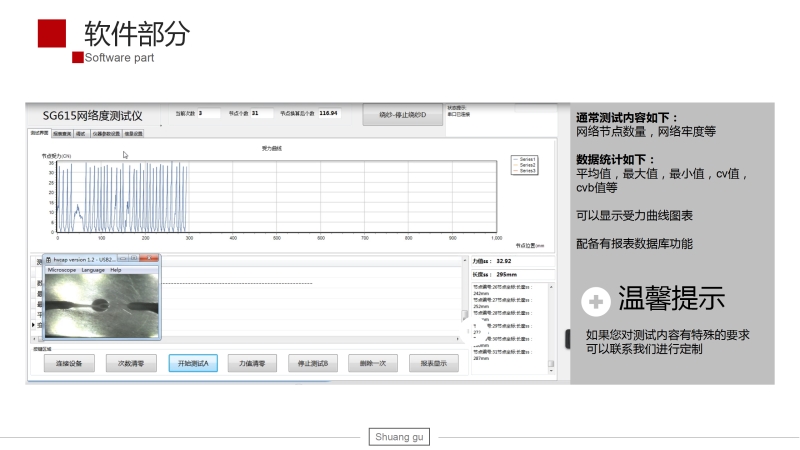Viewport: 800px width, 450px height.
Task: Click the microscope camera preview image
Action: click(x=100, y=305)
